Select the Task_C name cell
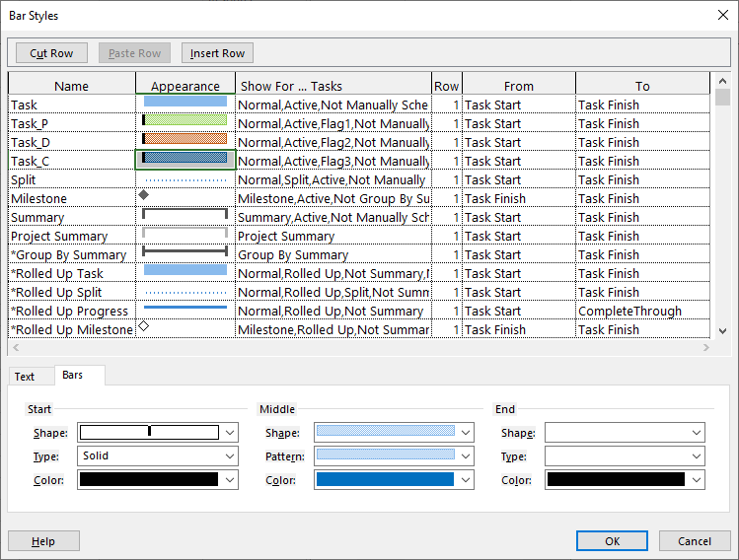 [x=72, y=161]
